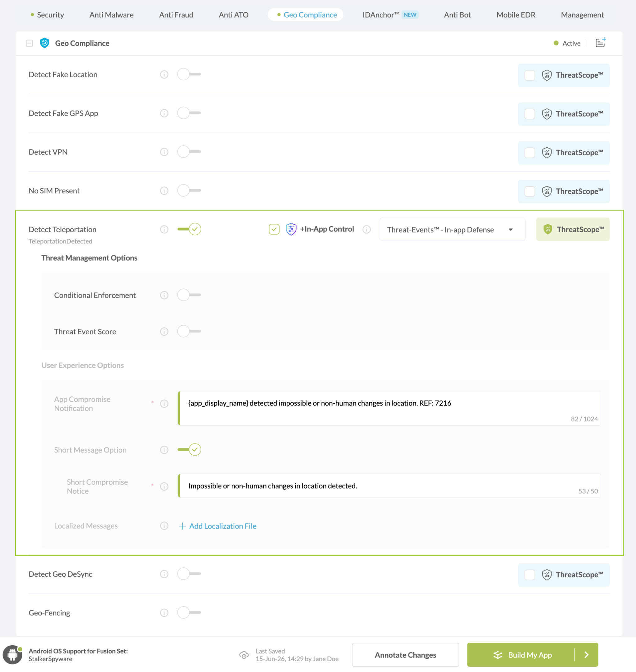Click the green ThreatScope shield in Teleportation row
Screen dimensions: 636x672
pyautogui.click(x=547, y=229)
